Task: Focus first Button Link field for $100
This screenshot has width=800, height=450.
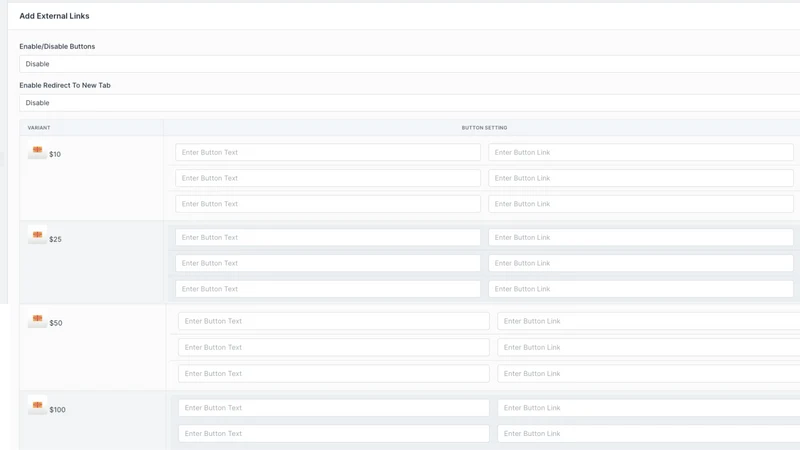Action: coord(649,408)
